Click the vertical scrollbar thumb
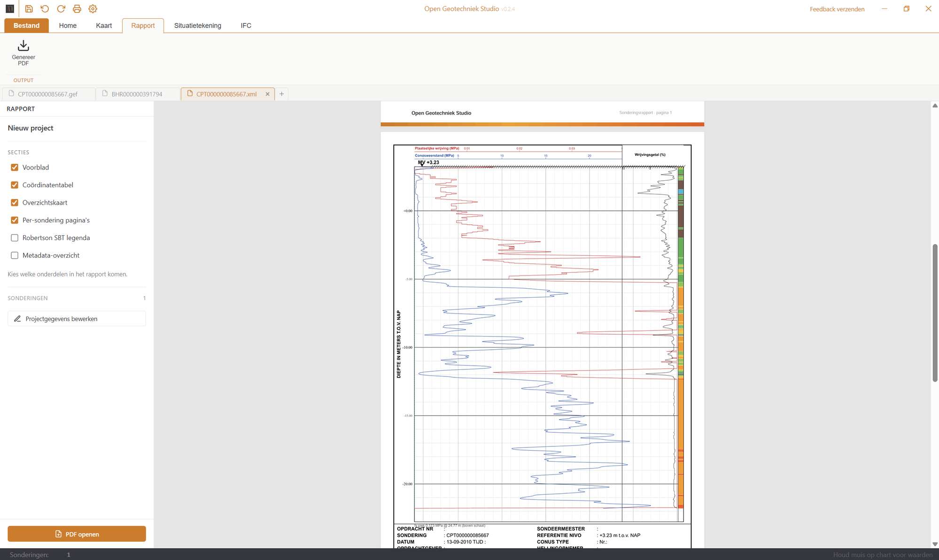939x560 pixels. 935,313
